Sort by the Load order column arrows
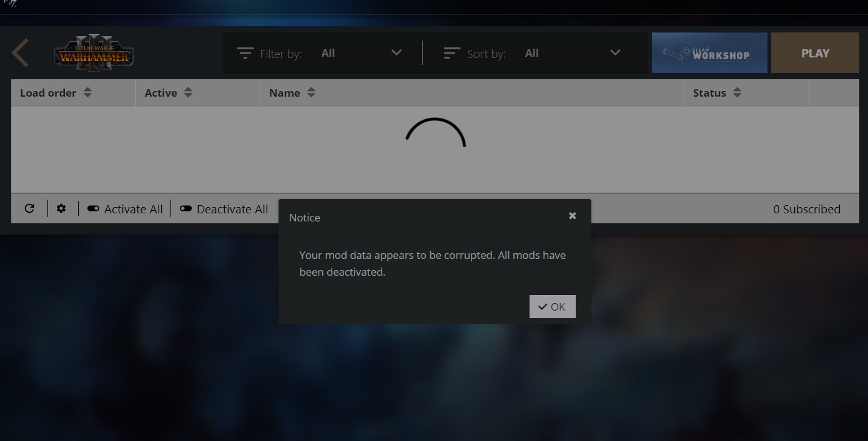This screenshot has width=868, height=441. click(87, 93)
